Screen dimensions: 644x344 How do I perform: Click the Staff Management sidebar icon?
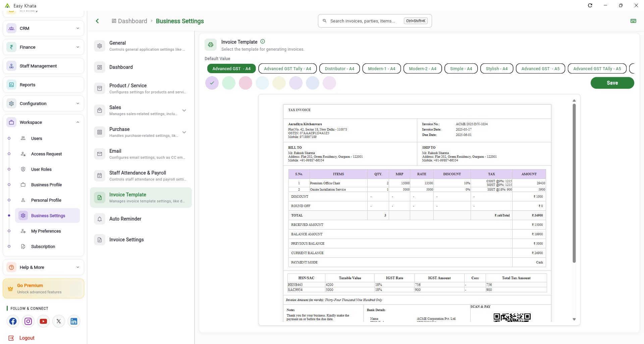pos(11,66)
